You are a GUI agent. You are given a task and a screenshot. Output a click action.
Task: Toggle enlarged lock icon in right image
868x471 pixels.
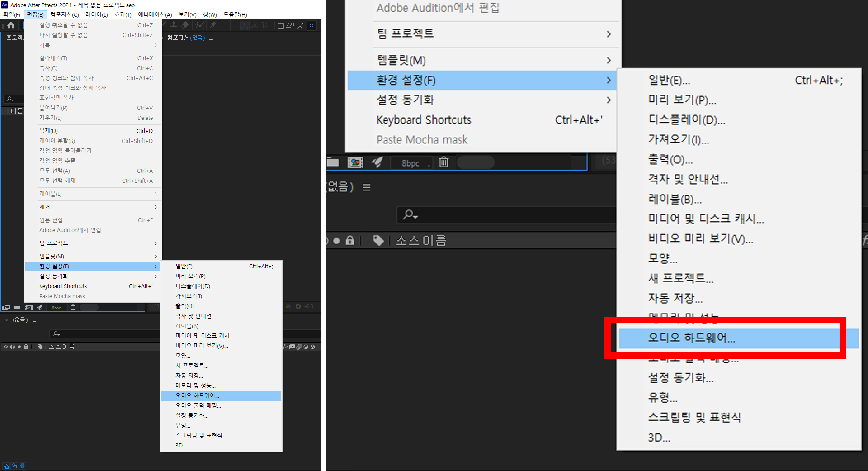click(350, 240)
